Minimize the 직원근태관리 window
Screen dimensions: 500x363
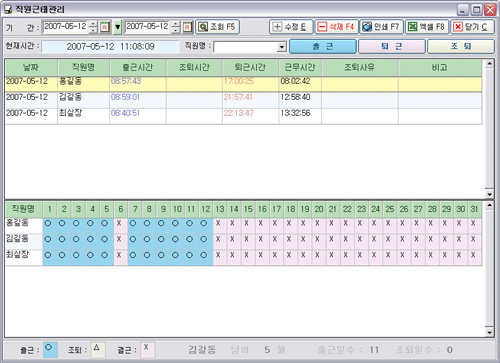463,10
